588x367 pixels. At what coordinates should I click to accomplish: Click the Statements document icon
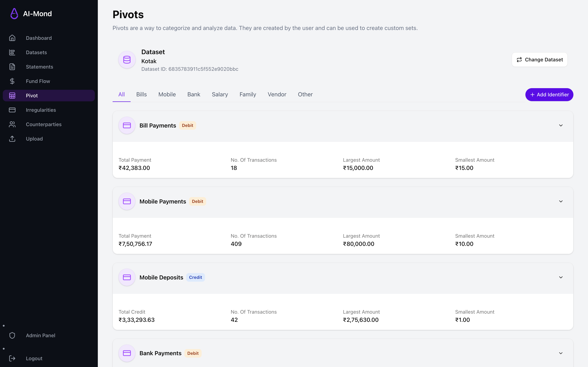point(12,67)
